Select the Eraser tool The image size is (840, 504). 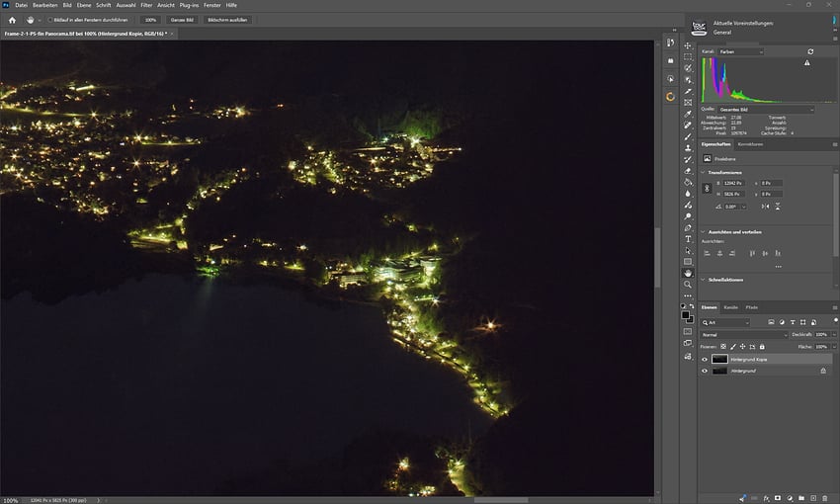(x=688, y=171)
